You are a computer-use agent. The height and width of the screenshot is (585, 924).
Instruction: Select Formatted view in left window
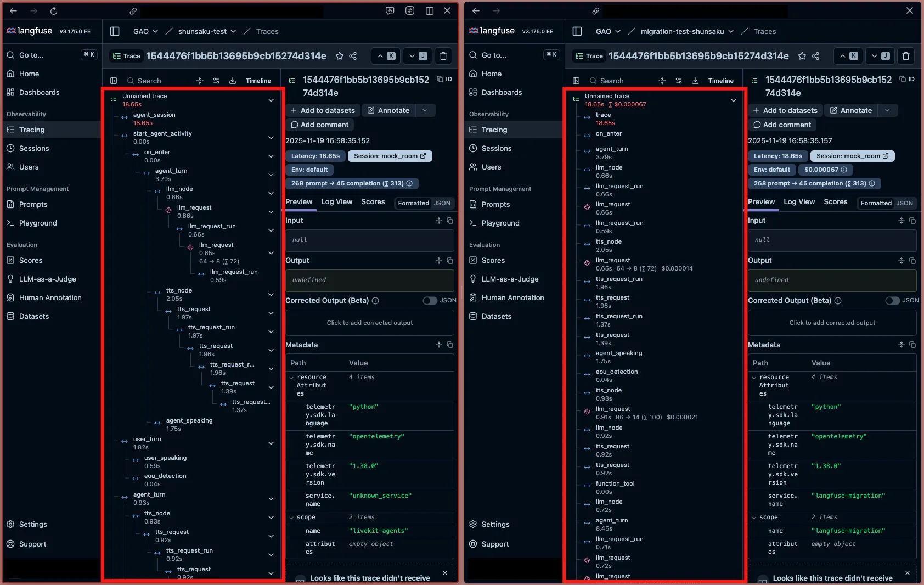[x=413, y=203]
